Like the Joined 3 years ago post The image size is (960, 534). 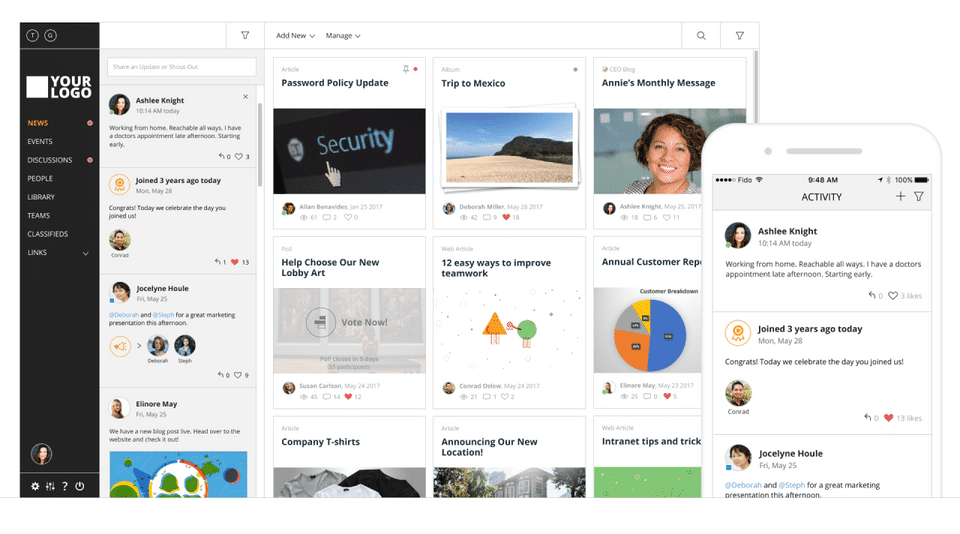[234, 262]
